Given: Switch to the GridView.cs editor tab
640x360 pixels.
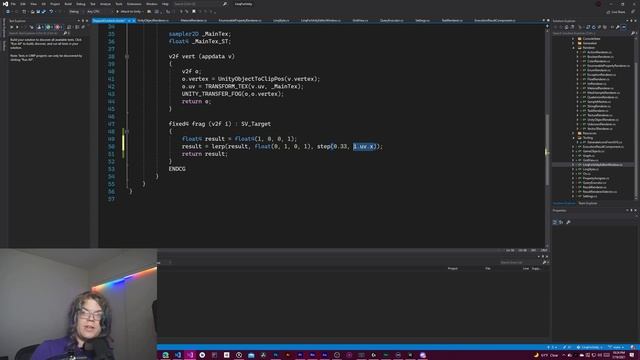Looking at the screenshot, I should point(360,20).
